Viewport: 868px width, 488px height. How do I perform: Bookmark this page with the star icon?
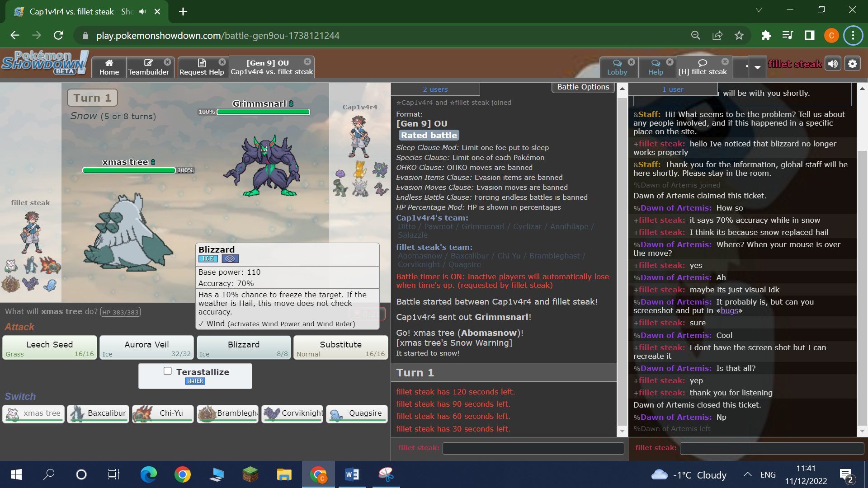tap(739, 35)
